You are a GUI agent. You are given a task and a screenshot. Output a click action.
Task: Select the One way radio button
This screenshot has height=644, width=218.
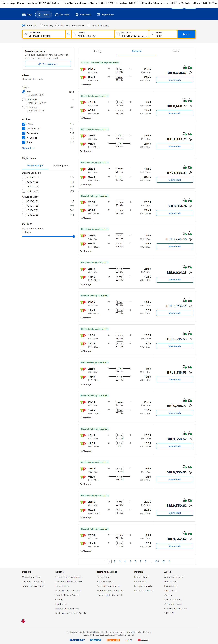(x=42, y=26)
